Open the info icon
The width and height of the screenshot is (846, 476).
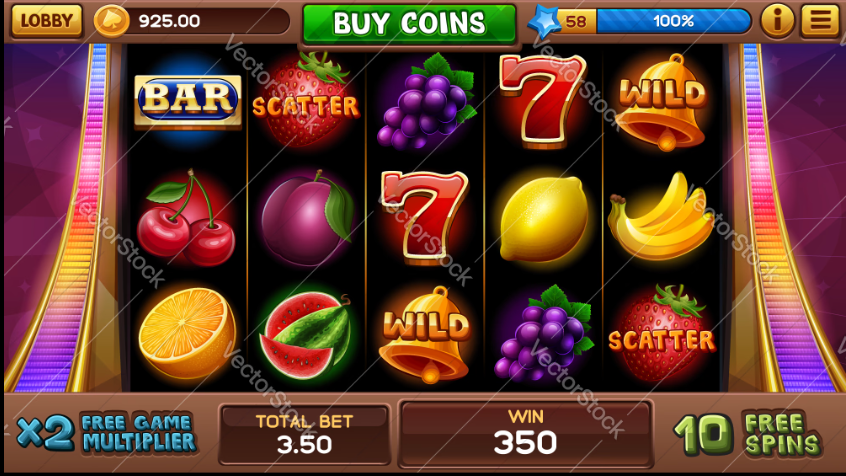click(x=777, y=21)
